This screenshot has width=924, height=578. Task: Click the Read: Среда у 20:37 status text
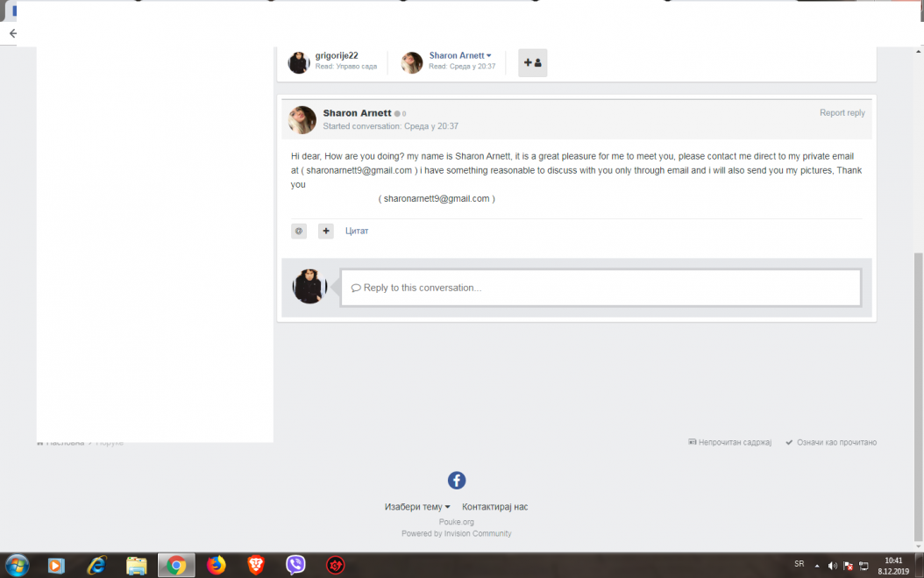(462, 67)
